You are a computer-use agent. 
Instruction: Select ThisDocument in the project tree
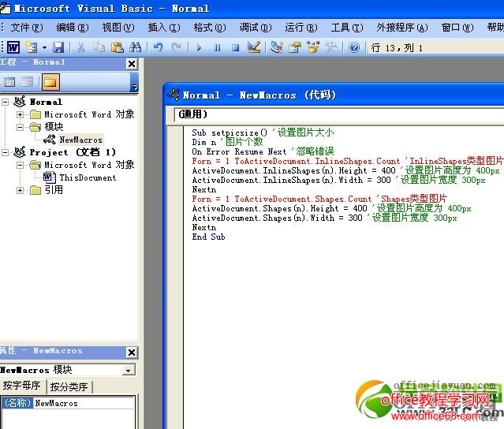(x=88, y=177)
